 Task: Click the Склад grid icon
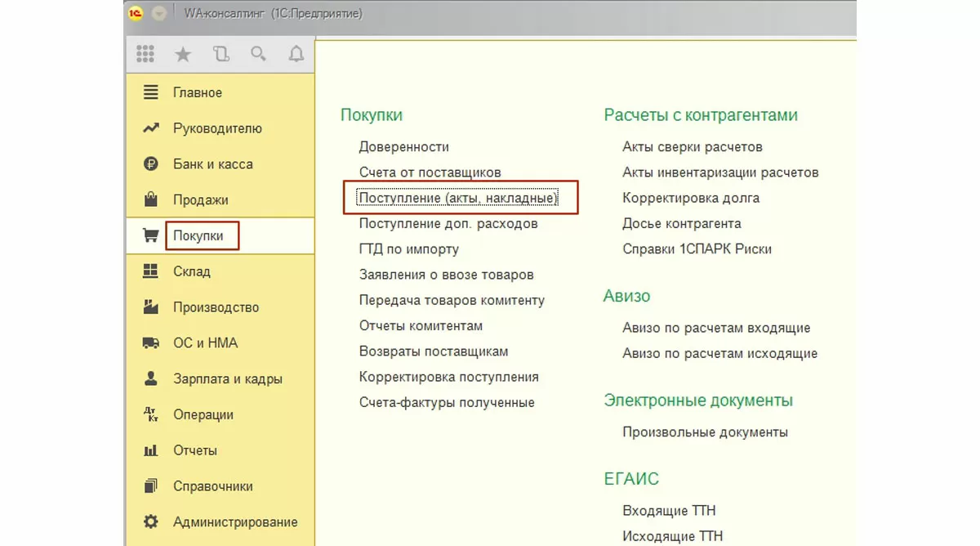(150, 271)
